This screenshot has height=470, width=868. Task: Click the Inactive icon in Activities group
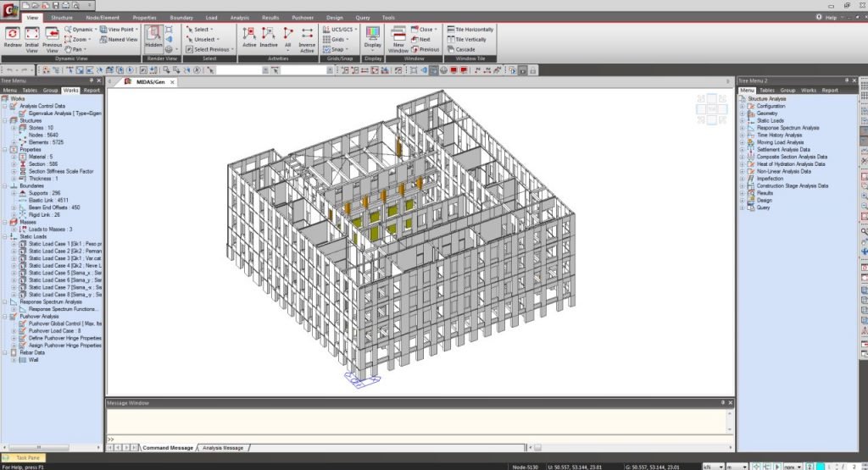coord(268,36)
